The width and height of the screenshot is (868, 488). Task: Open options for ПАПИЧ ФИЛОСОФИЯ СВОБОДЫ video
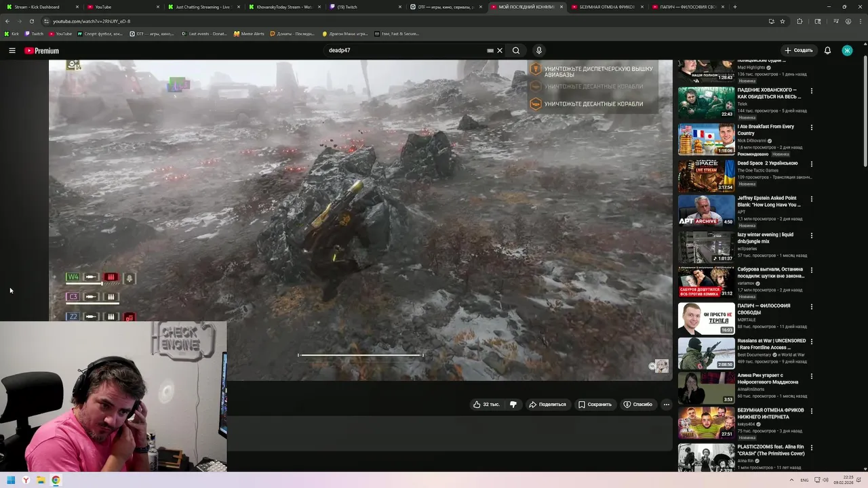pyautogui.click(x=812, y=306)
